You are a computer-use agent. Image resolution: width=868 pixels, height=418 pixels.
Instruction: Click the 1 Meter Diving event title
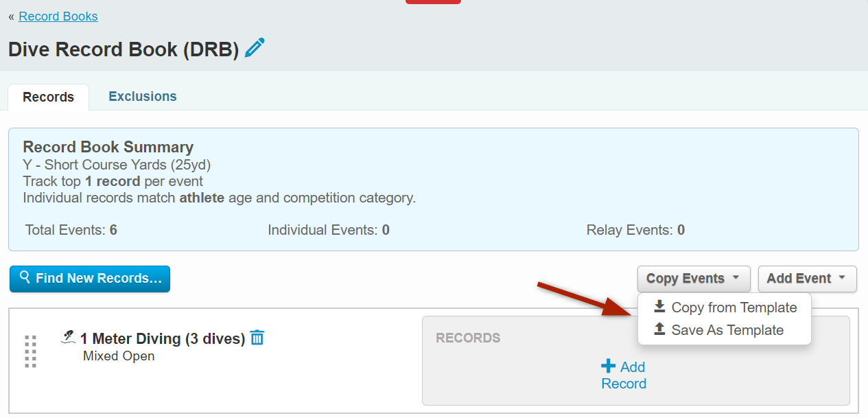[x=163, y=338]
